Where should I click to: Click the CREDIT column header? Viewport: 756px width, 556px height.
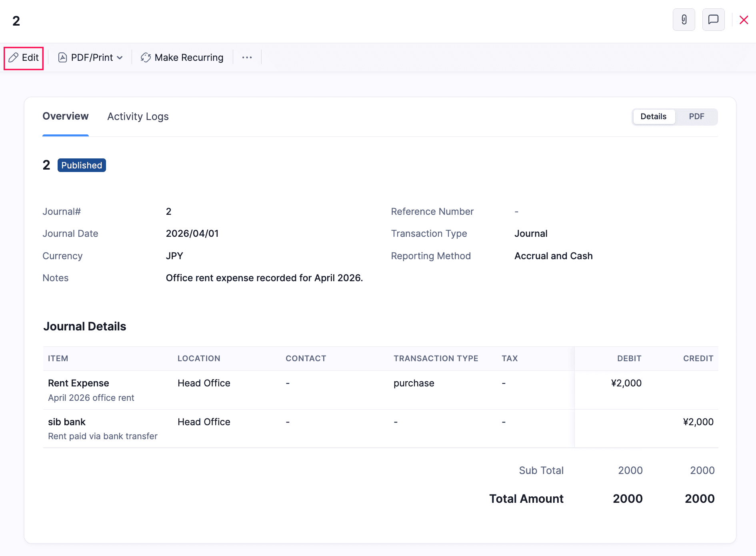[698, 358]
